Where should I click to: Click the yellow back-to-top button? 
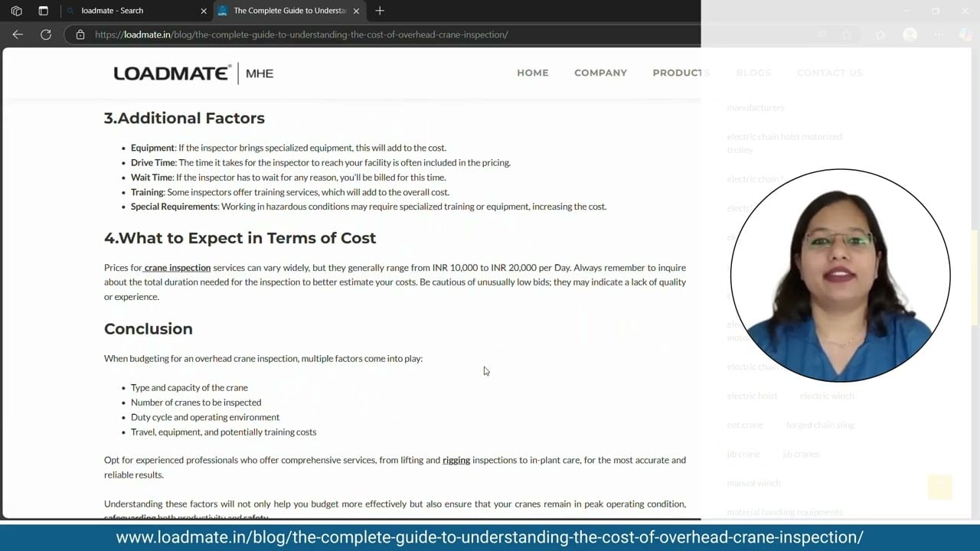click(939, 487)
